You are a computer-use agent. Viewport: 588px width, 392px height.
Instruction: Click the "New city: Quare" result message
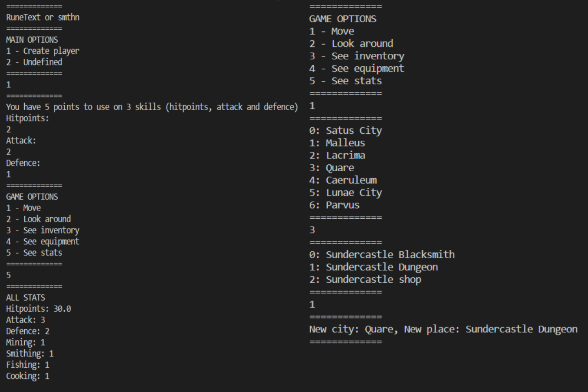click(x=443, y=329)
